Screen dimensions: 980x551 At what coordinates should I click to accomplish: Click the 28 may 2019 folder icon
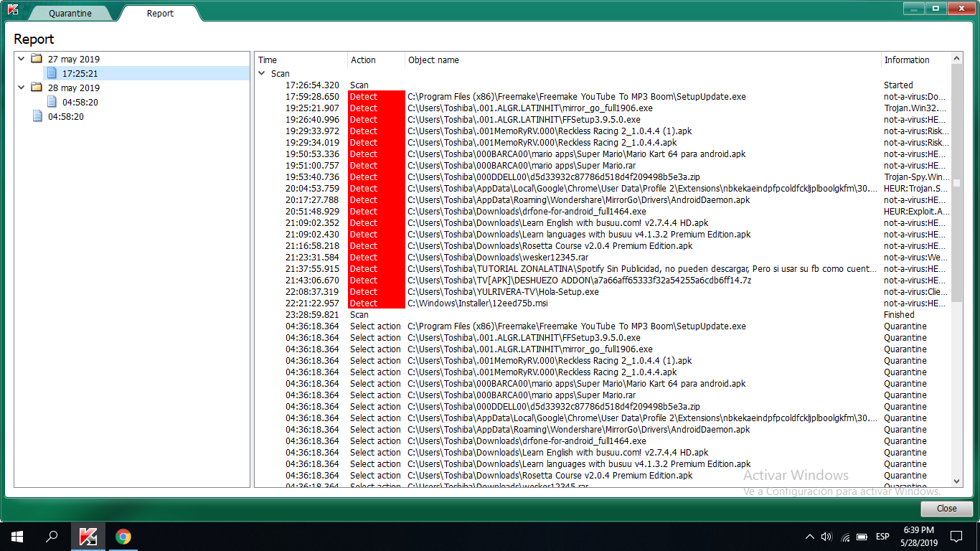pyautogui.click(x=37, y=88)
